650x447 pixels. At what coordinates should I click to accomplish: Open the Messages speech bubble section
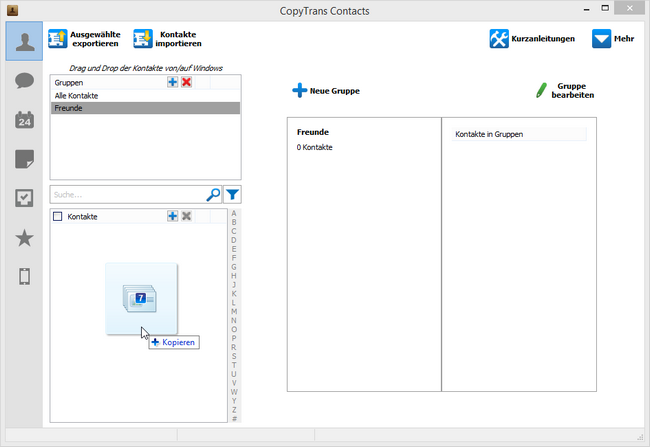(x=24, y=80)
